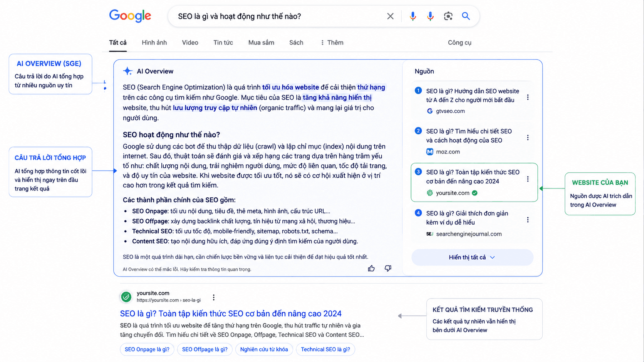
Task: Give thumbs down to AI Overview
Action: pos(388,269)
